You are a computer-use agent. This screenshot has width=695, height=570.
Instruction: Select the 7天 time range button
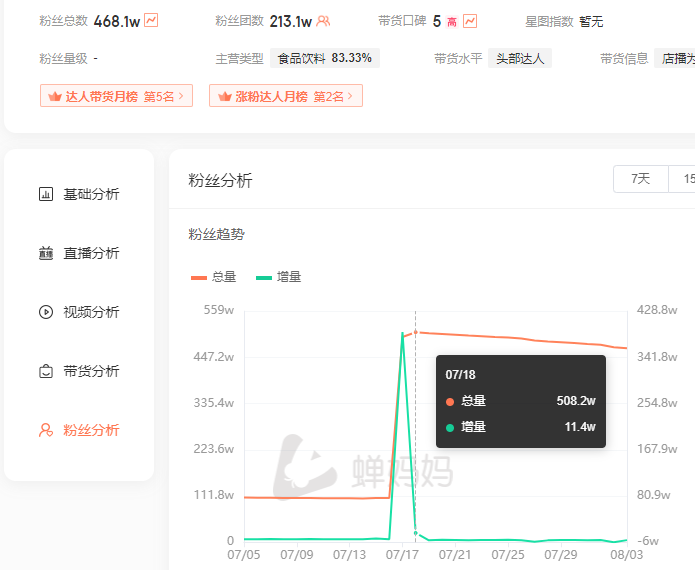tap(640, 179)
